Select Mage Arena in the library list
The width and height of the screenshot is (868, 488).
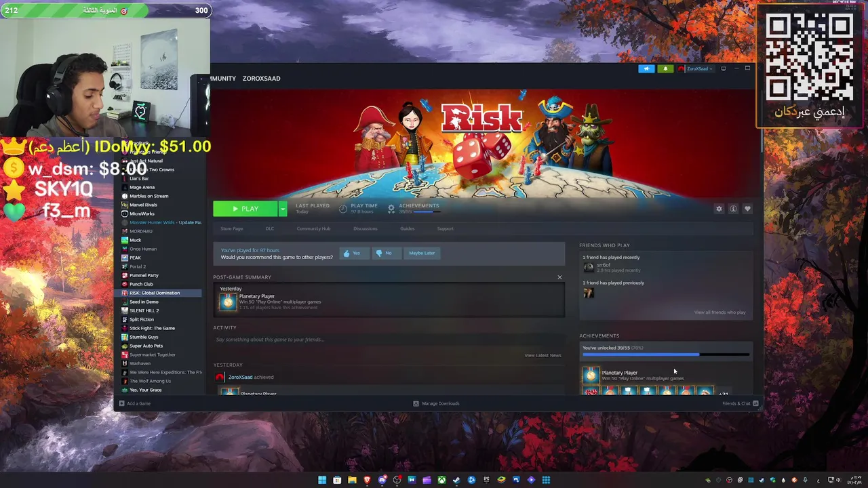coord(142,187)
